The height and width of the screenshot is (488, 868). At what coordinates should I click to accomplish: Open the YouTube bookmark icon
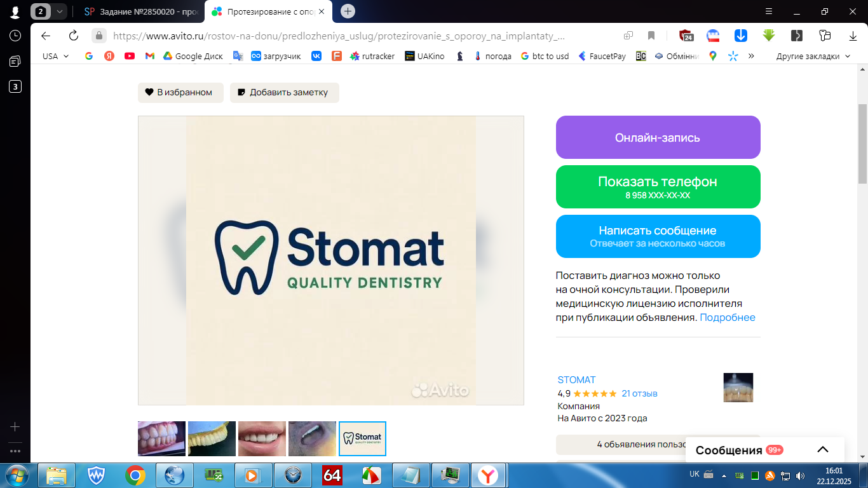tap(130, 56)
